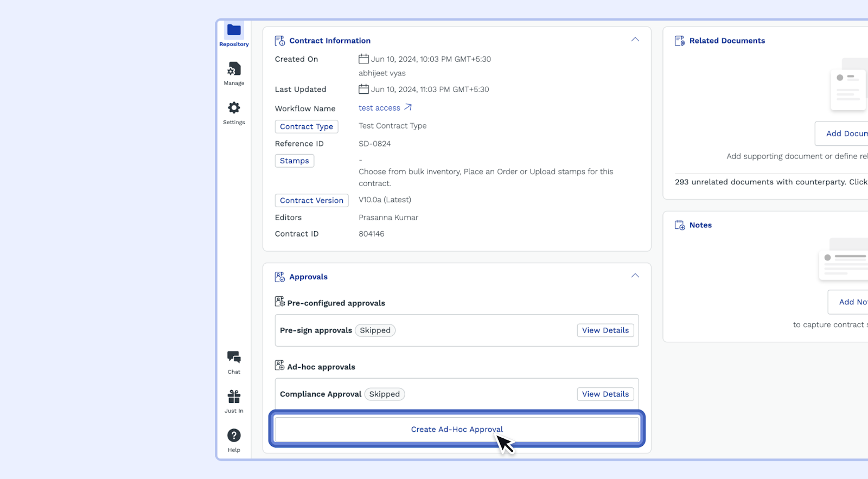This screenshot has width=868, height=479.
Task: Click the Just In gift icon
Action: click(x=234, y=397)
